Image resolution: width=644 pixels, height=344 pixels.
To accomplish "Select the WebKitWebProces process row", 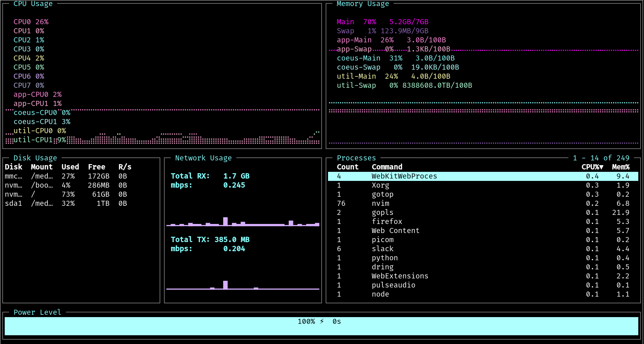I will 483,176.
